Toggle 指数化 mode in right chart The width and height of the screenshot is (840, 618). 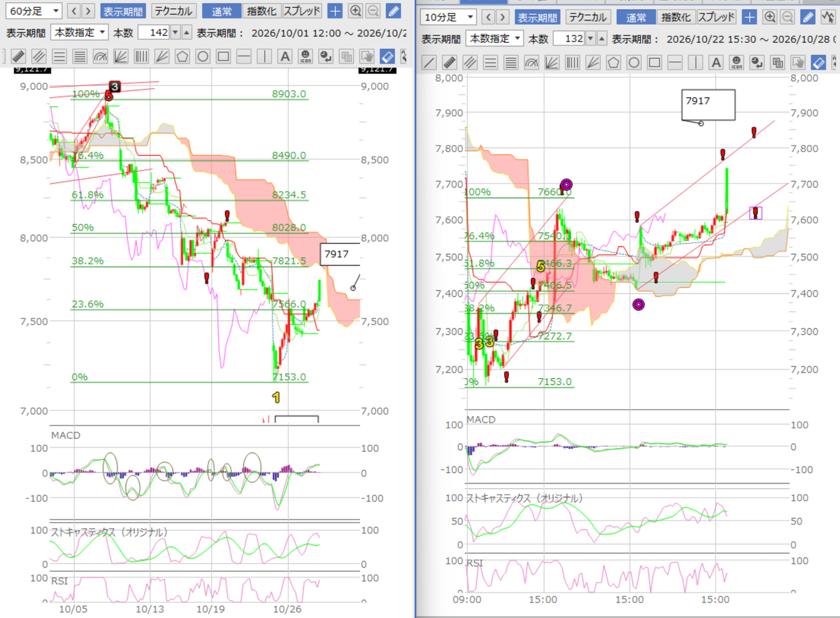pos(676,17)
